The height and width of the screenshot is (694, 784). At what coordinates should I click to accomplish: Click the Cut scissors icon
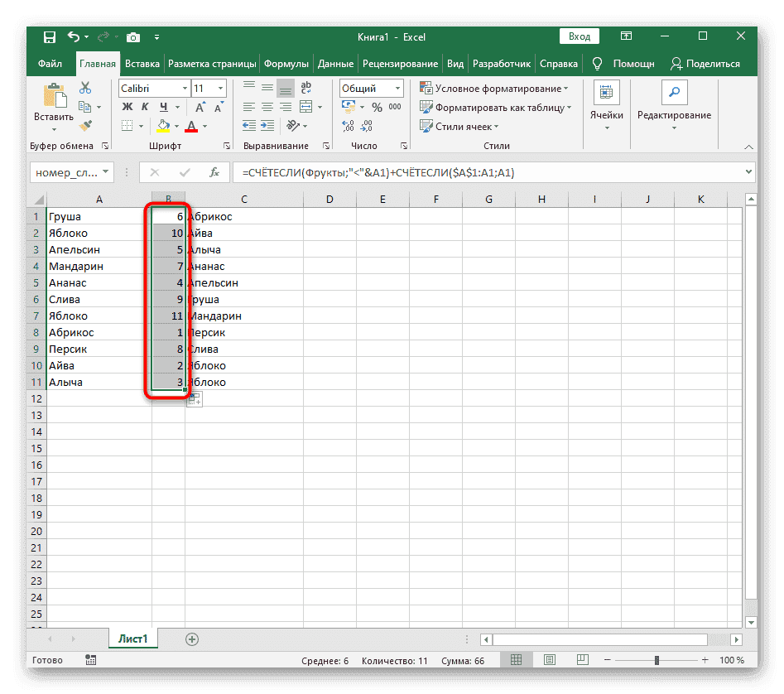(84, 89)
